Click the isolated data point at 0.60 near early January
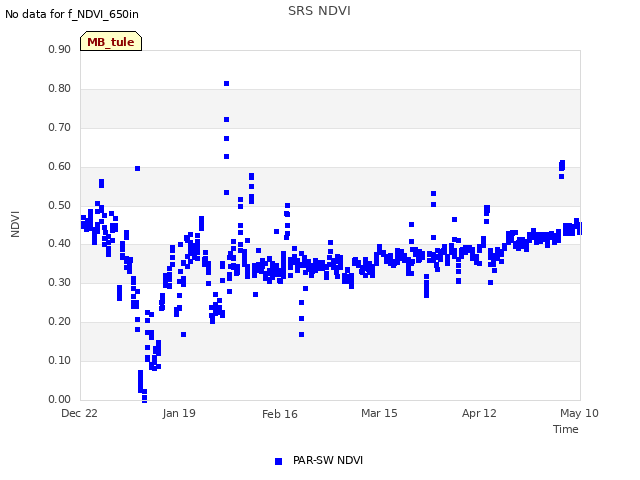This screenshot has width=640, height=480. pyautogui.click(x=138, y=169)
